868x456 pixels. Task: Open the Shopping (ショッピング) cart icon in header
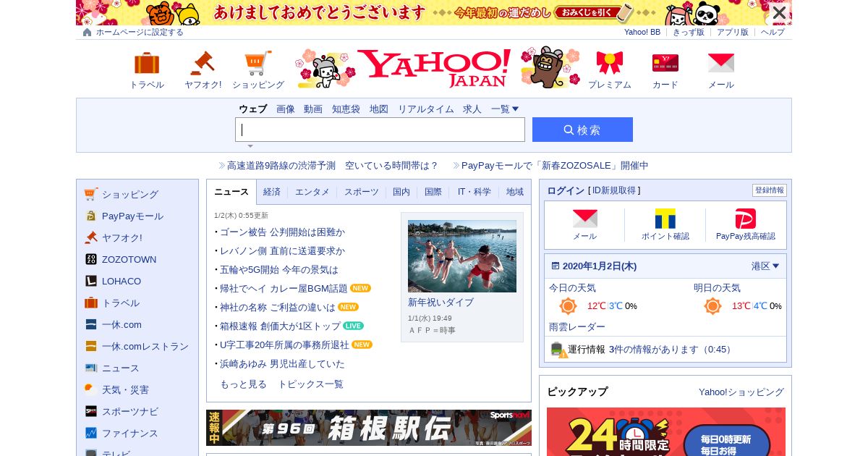(258, 63)
